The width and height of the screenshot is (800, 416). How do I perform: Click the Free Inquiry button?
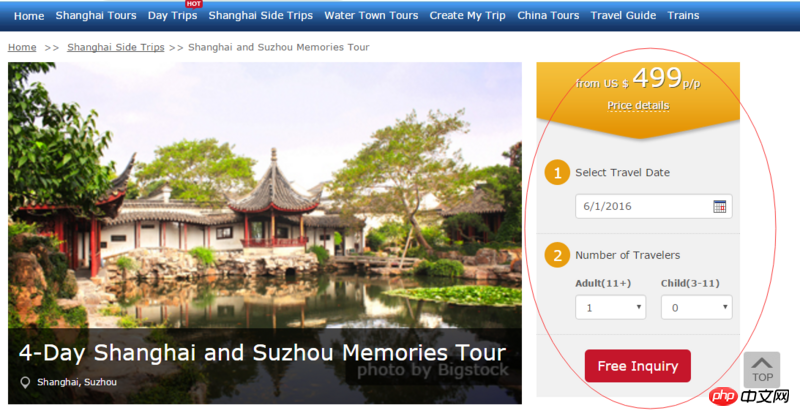638,366
